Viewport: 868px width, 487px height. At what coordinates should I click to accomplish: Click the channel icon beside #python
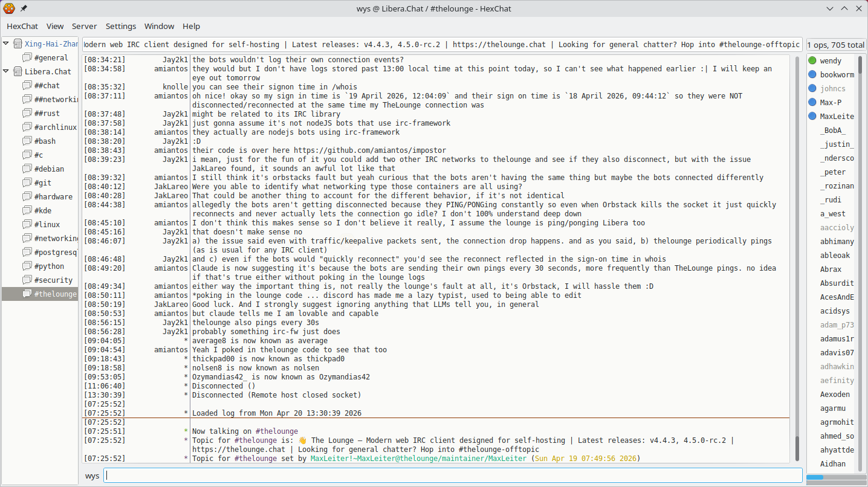[x=27, y=266]
